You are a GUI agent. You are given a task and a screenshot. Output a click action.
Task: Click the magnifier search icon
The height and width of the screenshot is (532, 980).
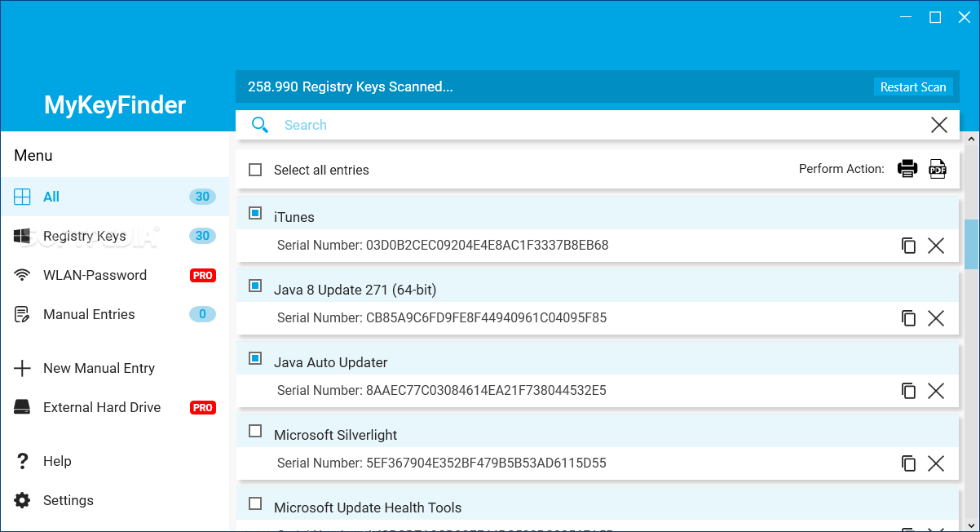coord(260,125)
